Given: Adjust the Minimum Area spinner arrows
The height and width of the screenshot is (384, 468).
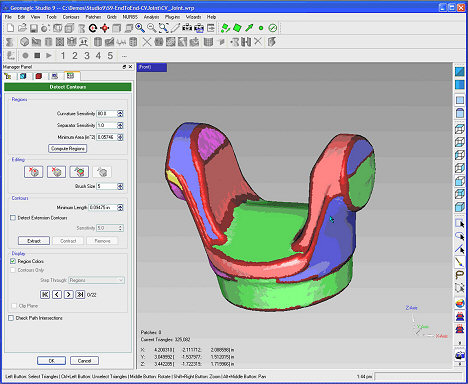Looking at the screenshot, I should (120, 137).
